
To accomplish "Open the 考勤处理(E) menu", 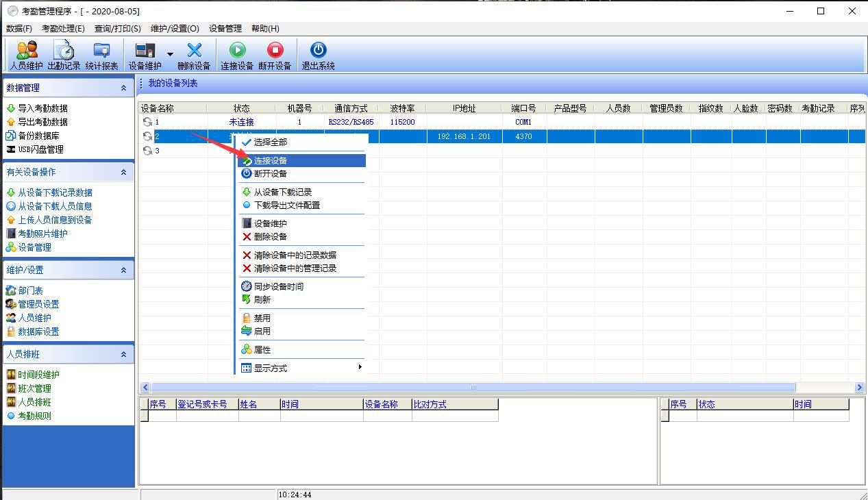I will (x=63, y=29).
